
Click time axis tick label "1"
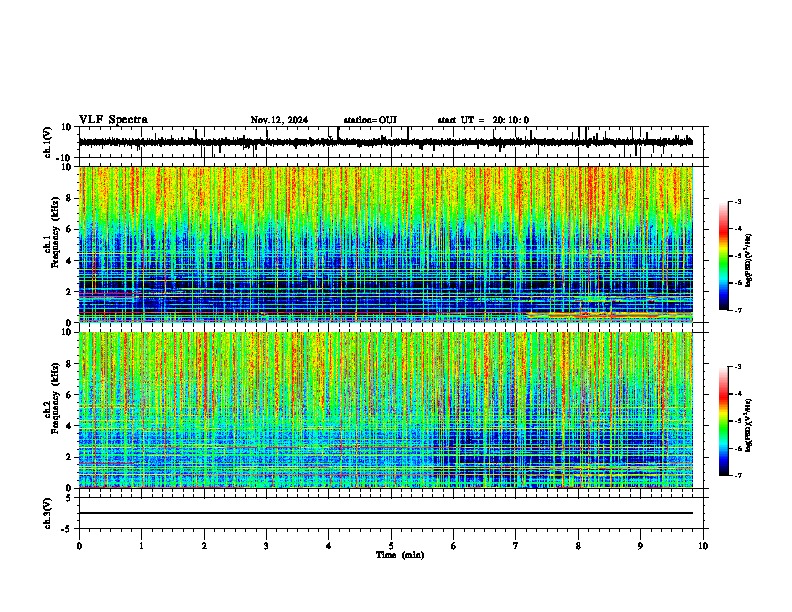click(141, 546)
